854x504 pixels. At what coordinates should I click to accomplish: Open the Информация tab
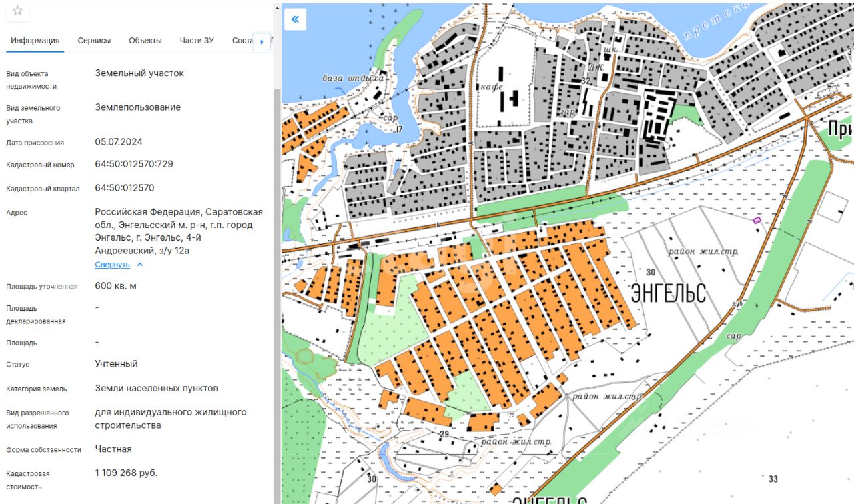pos(35,41)
